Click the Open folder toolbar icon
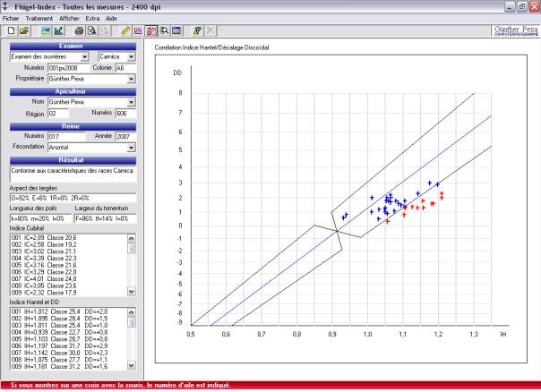The width and height of the screenshot is (541, 392). coord(23,30)
